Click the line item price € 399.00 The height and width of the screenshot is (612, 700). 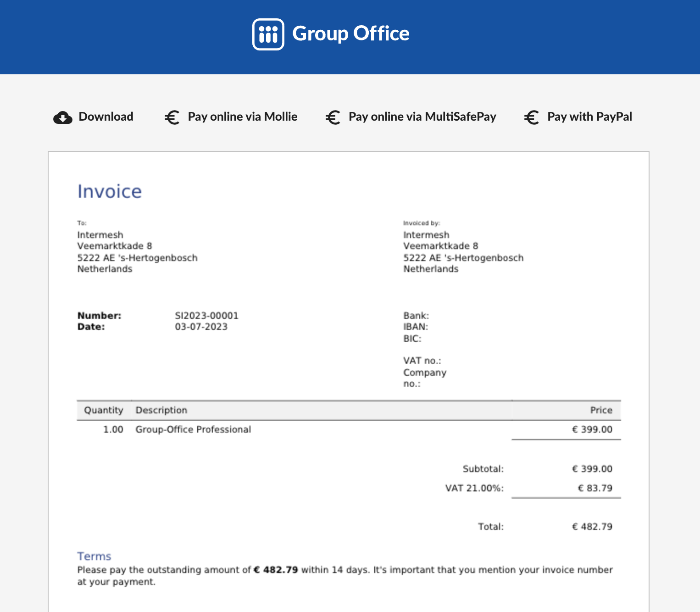tap(592, 429)
